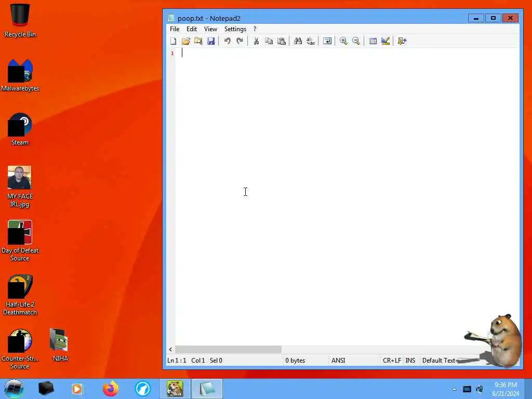The width and height of the screenshot is (532, 399).
Task: Click the Notepad2 taskbar button
Action: 207,389
